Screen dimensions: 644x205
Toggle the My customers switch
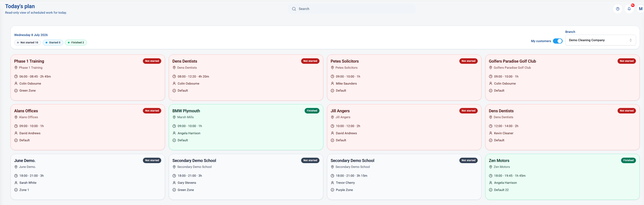point(558,41)
